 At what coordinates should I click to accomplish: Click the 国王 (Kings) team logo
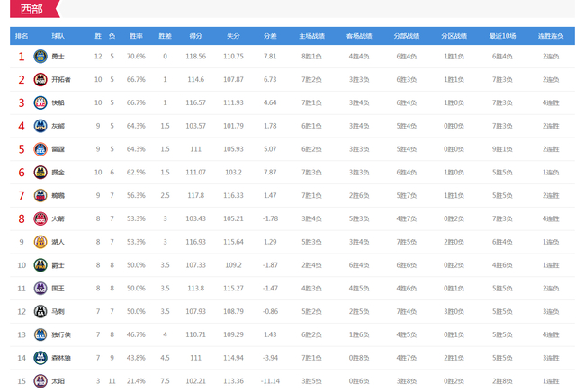(x=40, y=289)
